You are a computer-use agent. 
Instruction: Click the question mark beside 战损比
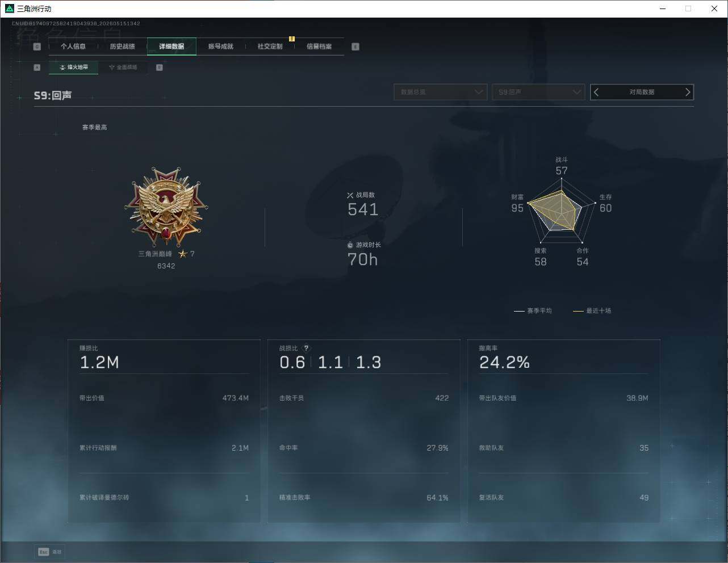[x=307, y=348]
